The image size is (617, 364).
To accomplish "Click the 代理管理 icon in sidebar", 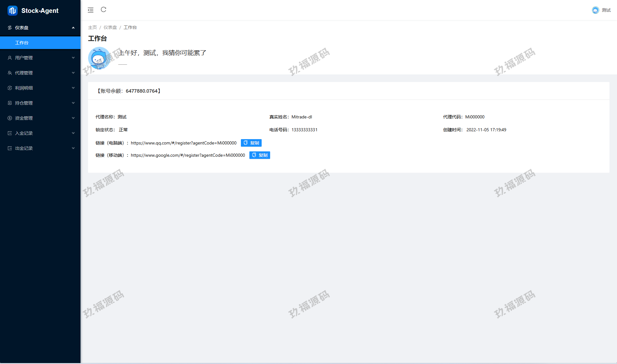I will (x=10, y=73).
